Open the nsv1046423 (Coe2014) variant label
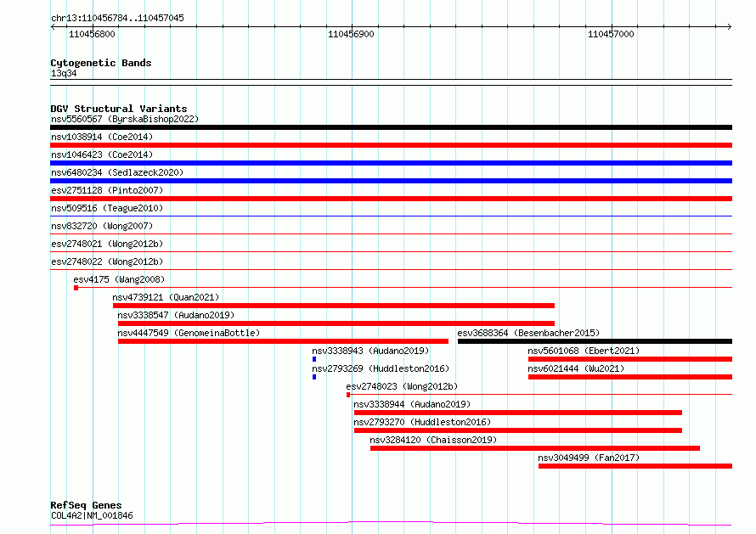 point(102,155)
